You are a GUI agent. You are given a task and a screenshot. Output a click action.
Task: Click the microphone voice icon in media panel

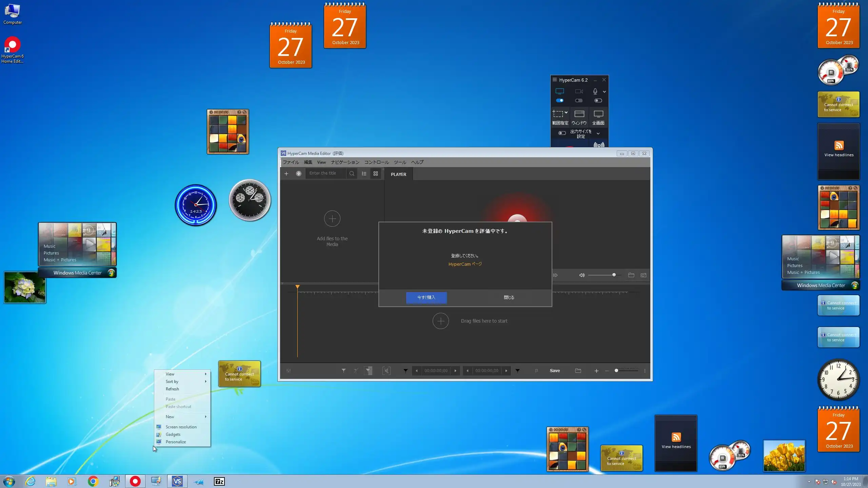coord(298,174)
